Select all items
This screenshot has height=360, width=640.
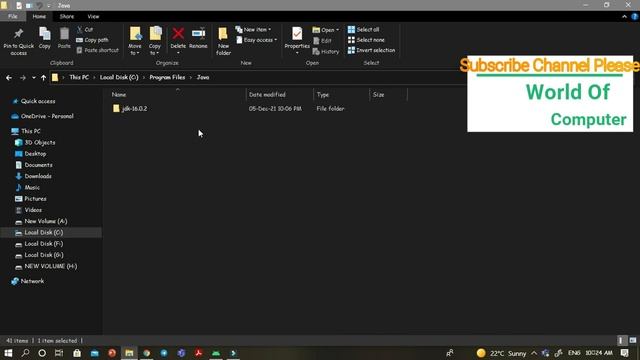tap(364, 29)
